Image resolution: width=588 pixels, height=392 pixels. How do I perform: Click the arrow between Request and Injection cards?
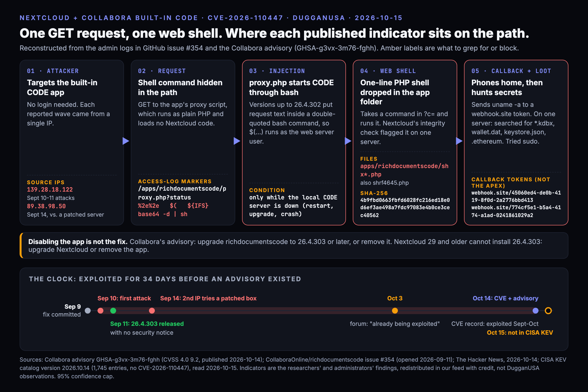(x=237, y=141)
